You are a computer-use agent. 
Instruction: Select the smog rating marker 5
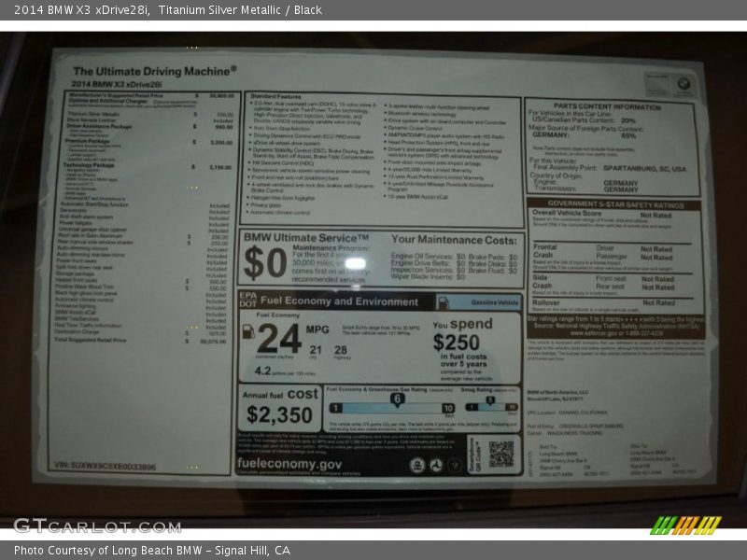tap(490, 401)
